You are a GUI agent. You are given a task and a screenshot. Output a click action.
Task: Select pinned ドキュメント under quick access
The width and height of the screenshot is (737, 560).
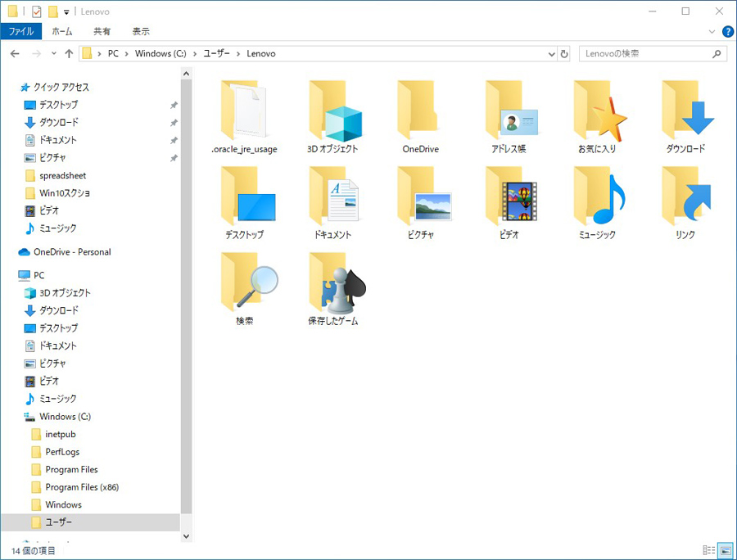(x=57, y=140)
